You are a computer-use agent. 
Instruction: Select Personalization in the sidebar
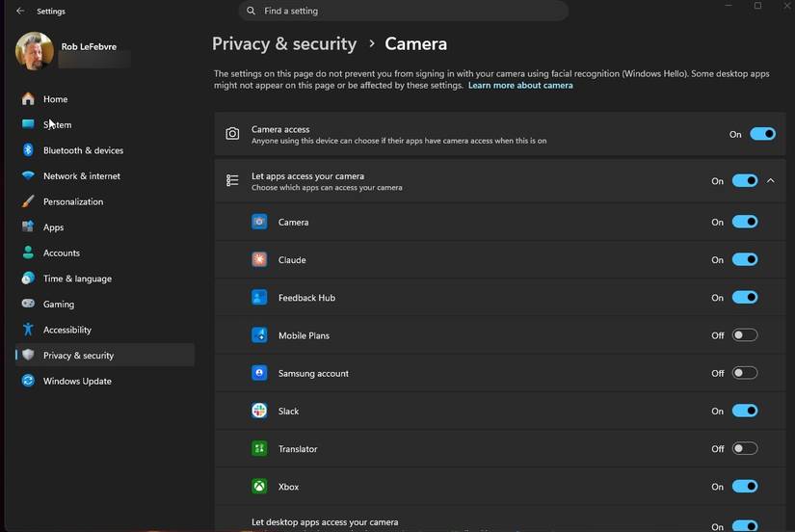coord(105,201)
